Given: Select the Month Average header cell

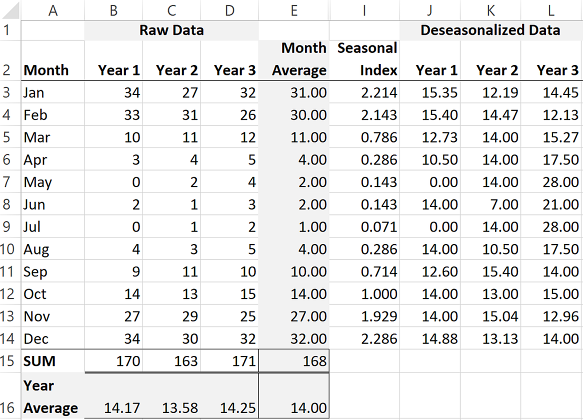Looking at the screenshot, I should click(294, 60).
